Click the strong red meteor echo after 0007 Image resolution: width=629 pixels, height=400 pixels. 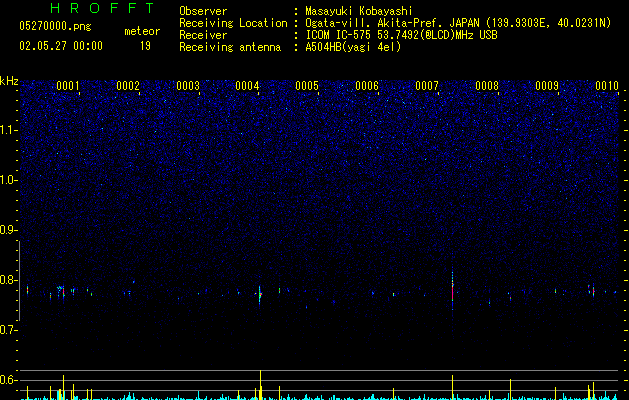pyautogui.click(x=452, y=291)
